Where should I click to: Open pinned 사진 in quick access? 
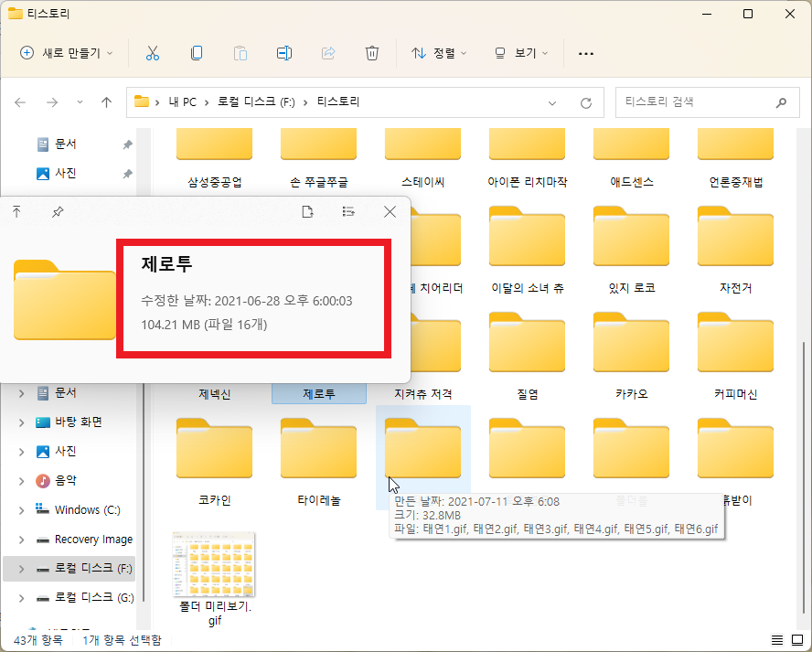[65, 173]
